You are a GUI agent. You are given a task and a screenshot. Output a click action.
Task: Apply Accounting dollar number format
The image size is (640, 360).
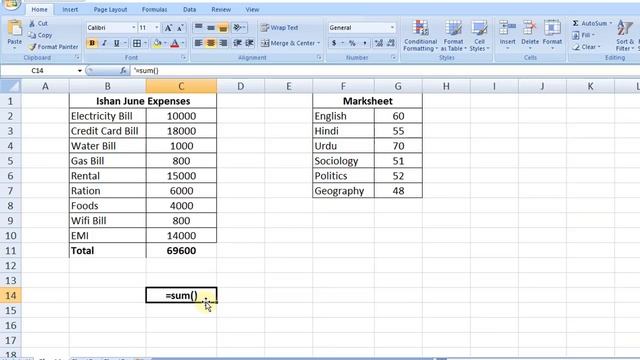pos(334,43)
